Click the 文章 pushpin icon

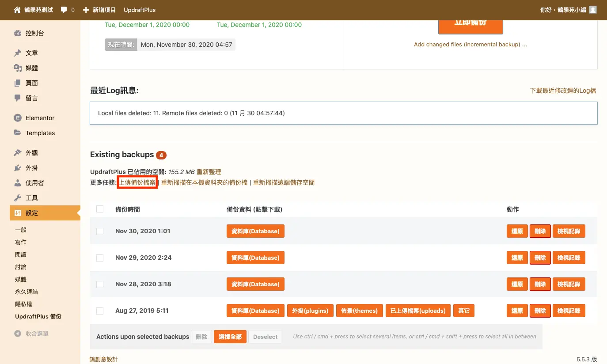(x=18, y=53)
